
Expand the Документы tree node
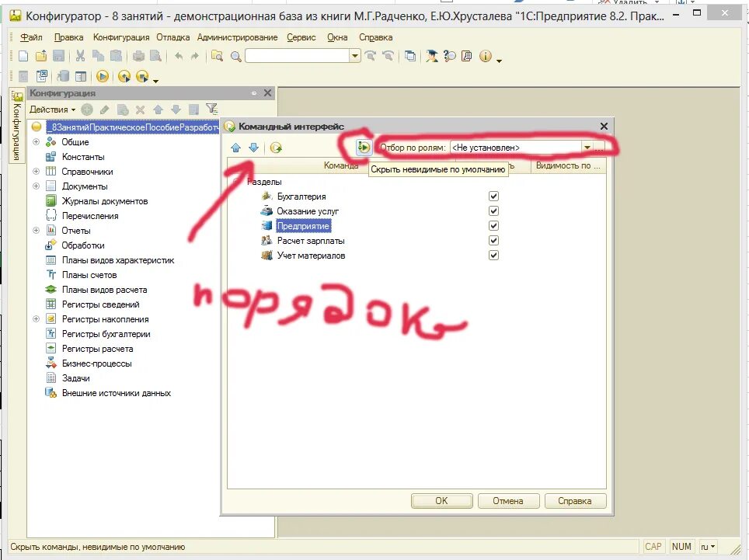point(36,186)
